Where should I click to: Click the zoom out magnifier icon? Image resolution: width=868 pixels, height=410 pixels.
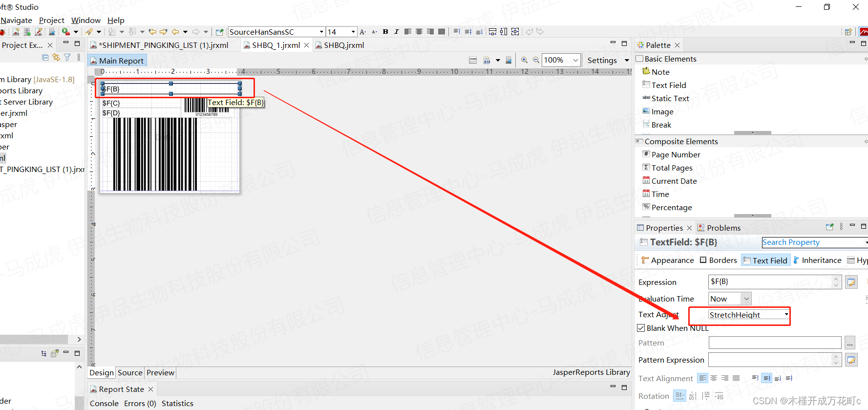[536, 60]
